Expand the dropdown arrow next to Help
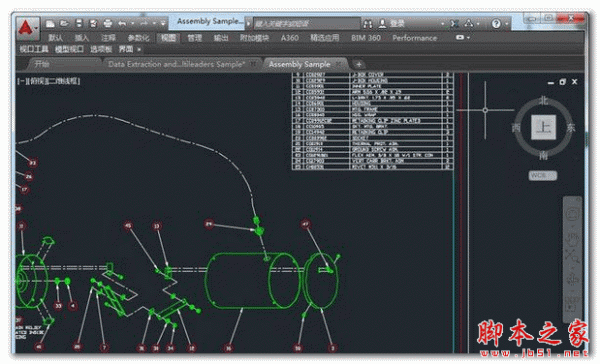 point(507,24)
